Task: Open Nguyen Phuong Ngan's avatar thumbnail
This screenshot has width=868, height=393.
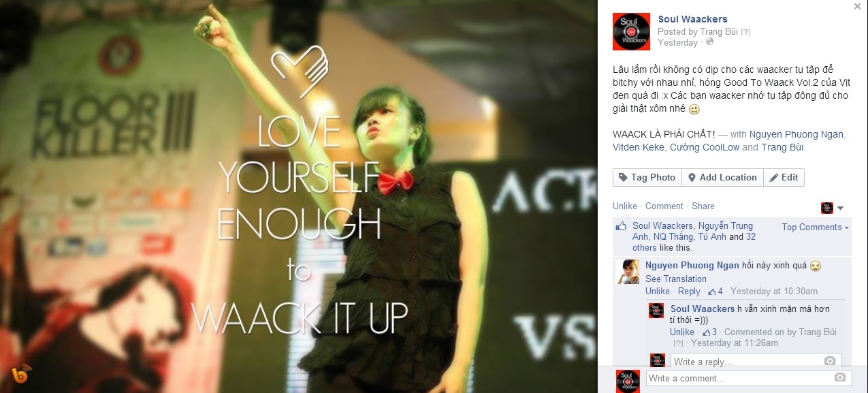Action: (x=628, y=272)
